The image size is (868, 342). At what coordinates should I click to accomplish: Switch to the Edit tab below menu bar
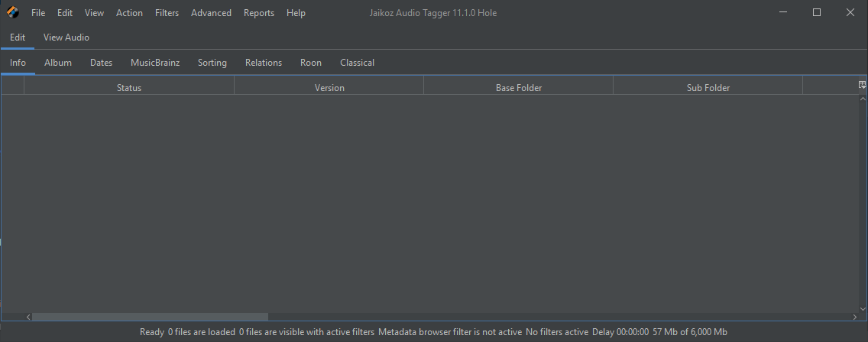tap(17, 37)
